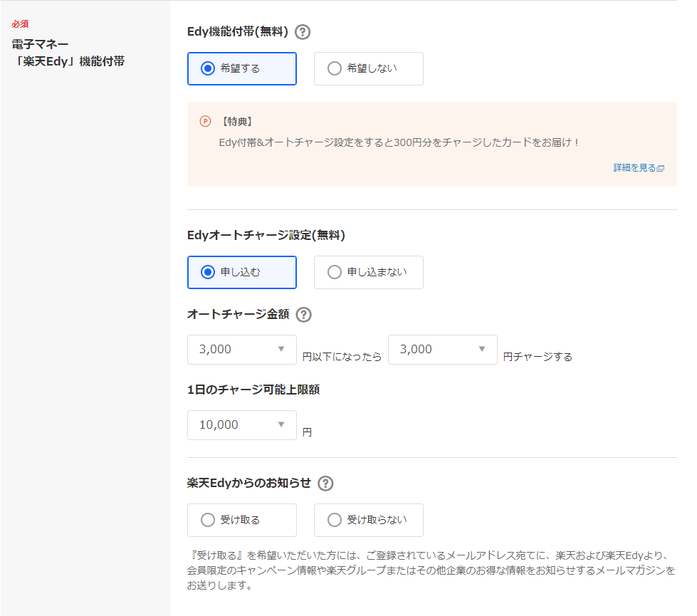
Task: Select 受け取らない for Edy notifications
Action: click(369, 520)
